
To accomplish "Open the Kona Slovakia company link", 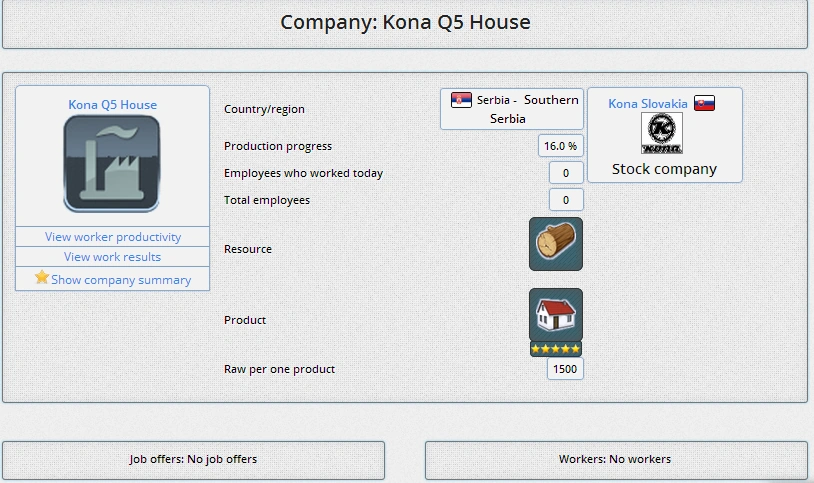I will [x=648, y=103].
